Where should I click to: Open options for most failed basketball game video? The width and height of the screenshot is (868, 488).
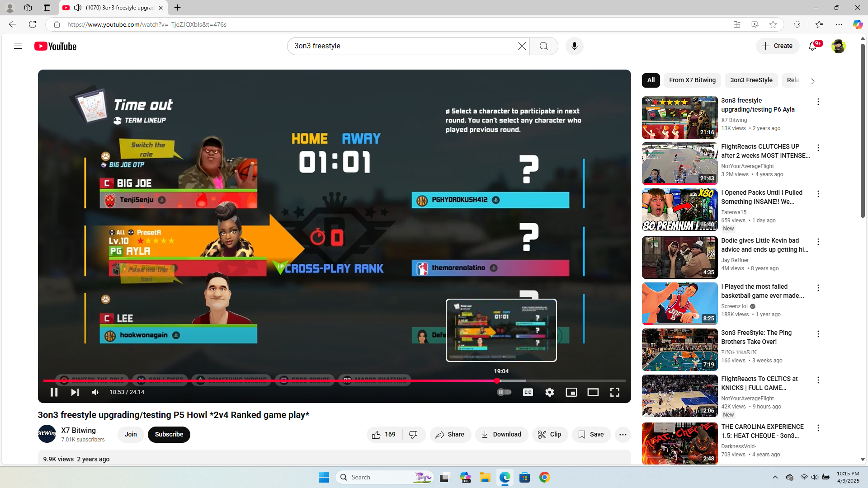[818, 288]
